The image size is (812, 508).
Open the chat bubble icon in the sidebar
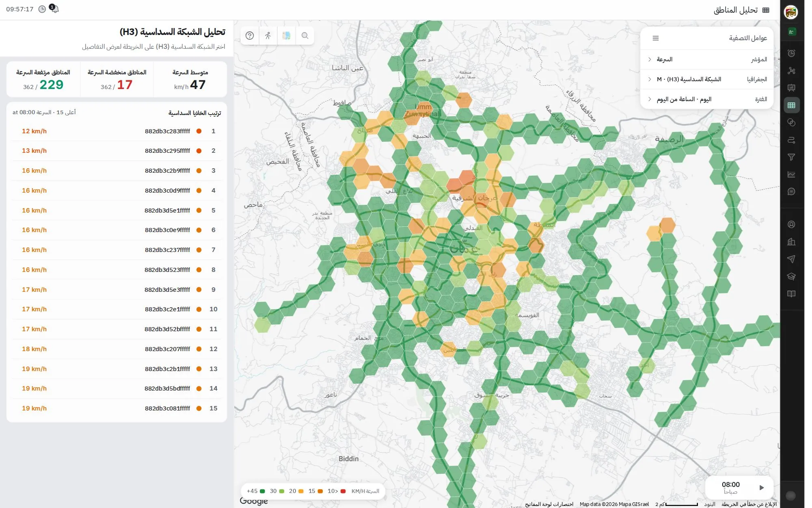click(x=791, y=191)
